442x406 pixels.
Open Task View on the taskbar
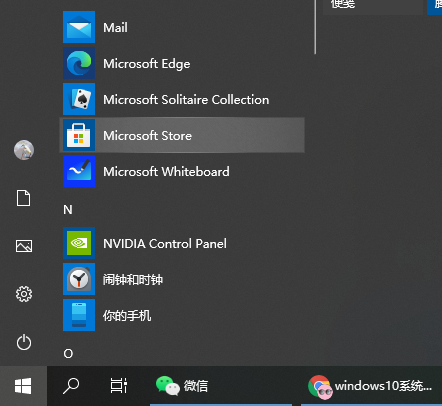[119, 386]
